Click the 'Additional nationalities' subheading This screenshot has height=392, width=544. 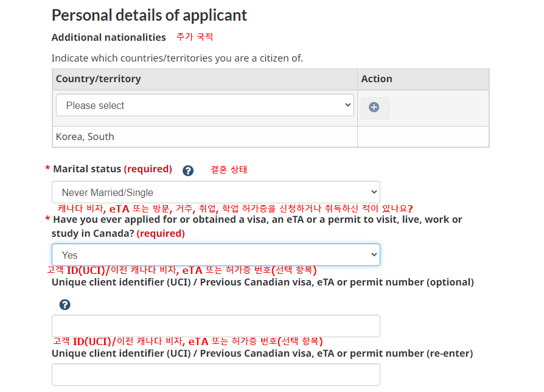click(x=108, y=38)
